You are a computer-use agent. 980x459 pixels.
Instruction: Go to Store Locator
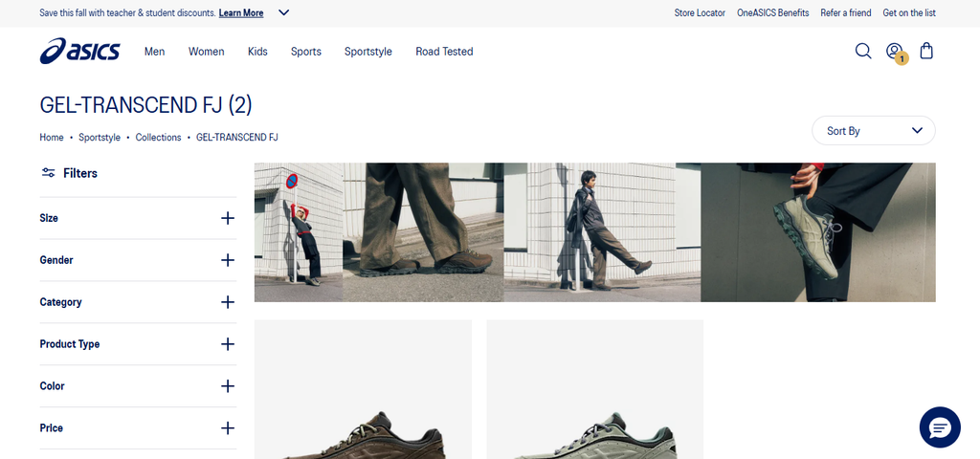[700, 12]
